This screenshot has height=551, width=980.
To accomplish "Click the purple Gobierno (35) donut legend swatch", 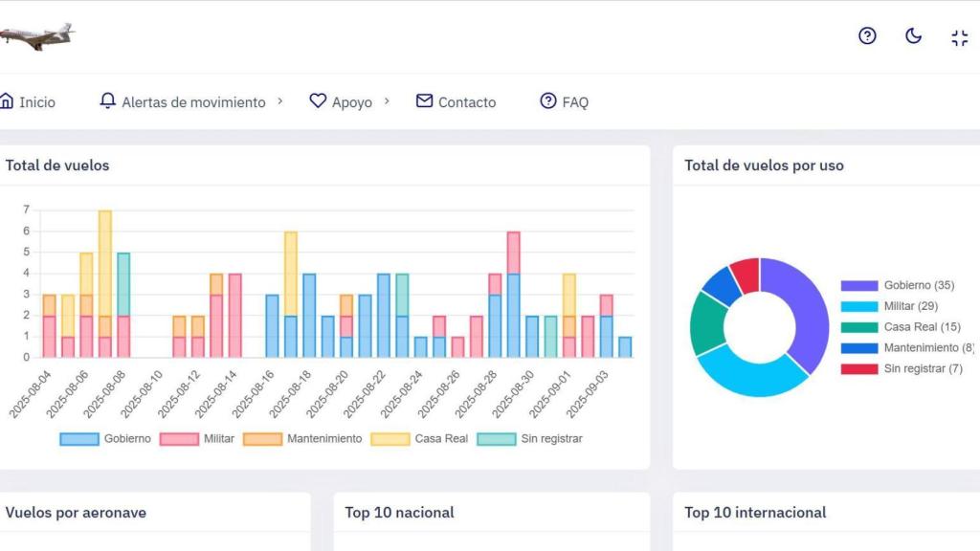I will 858,286.
